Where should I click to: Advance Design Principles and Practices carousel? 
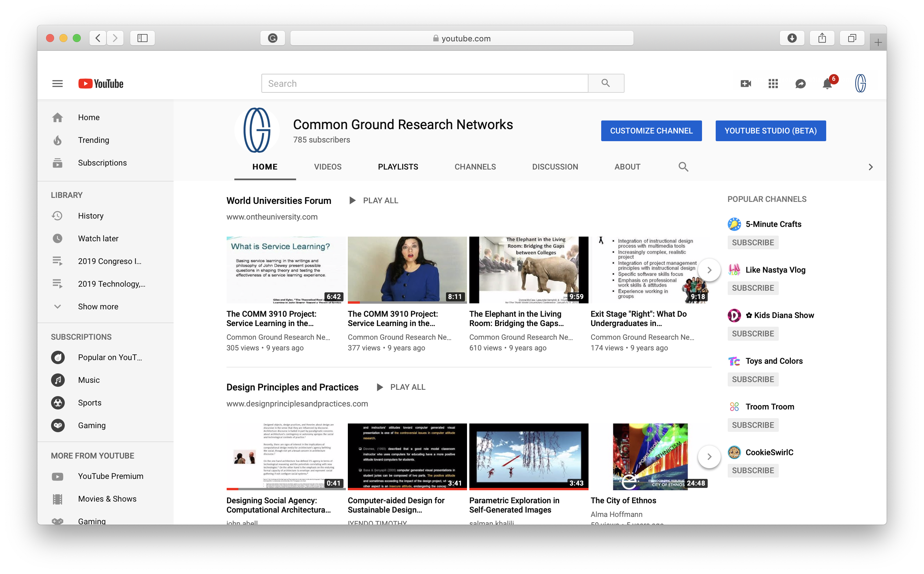(x=709, y=457)
